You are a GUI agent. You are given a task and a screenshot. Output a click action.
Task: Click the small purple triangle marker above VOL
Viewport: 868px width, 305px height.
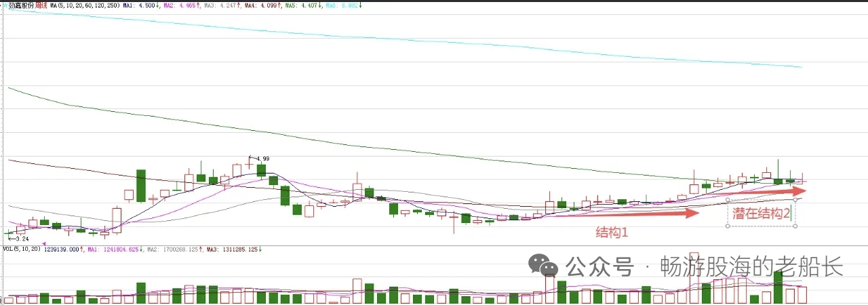(x=44, y=243)
